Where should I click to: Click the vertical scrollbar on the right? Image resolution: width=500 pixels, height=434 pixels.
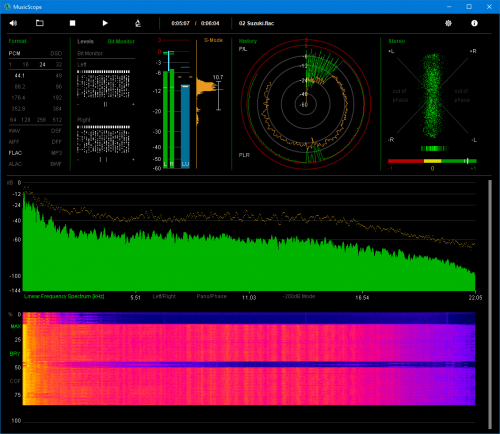(x=490, y=304)
